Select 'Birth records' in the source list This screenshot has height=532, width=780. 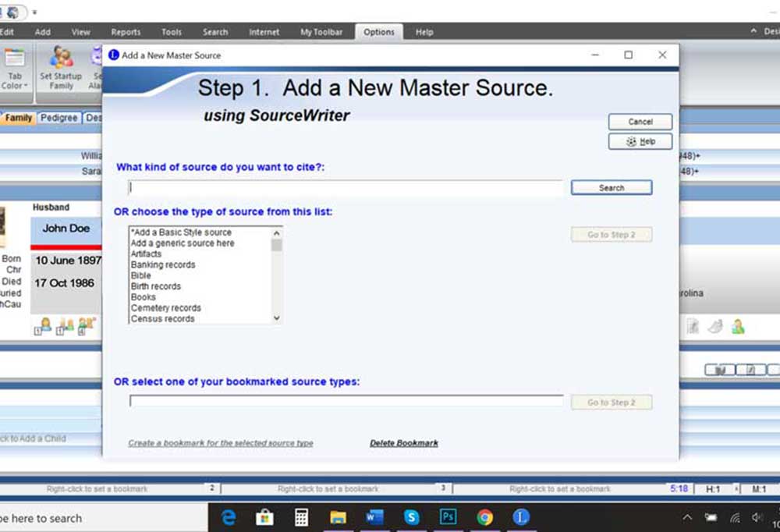200,286
